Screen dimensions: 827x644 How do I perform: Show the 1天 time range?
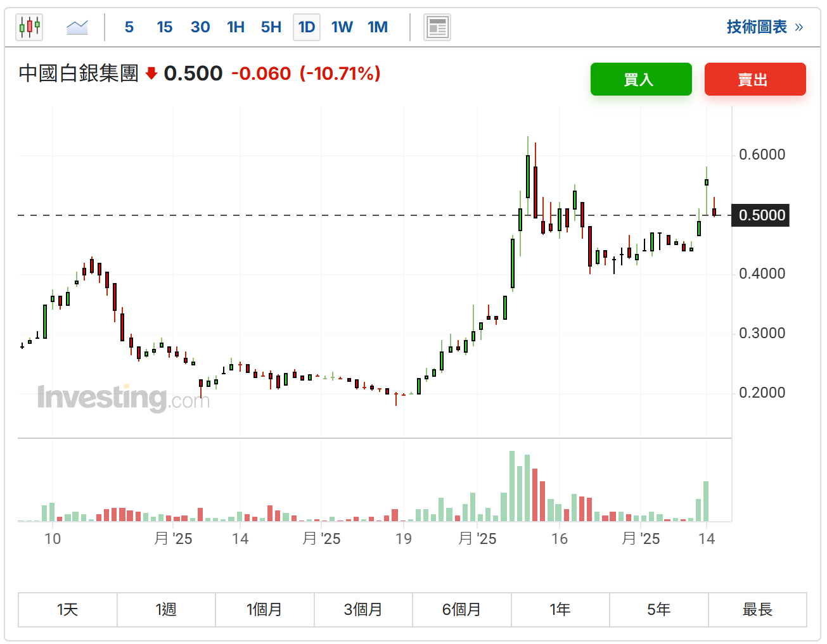(68, 610)
